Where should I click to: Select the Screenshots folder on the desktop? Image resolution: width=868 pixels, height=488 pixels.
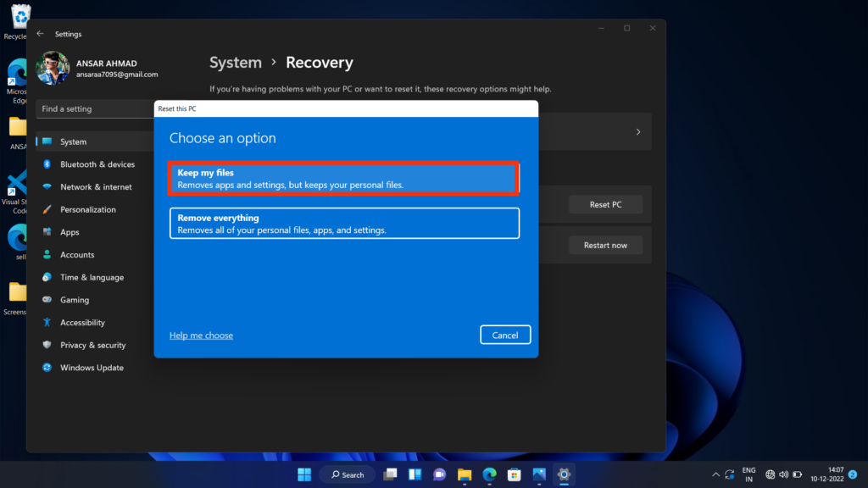[x=15, y=299]
